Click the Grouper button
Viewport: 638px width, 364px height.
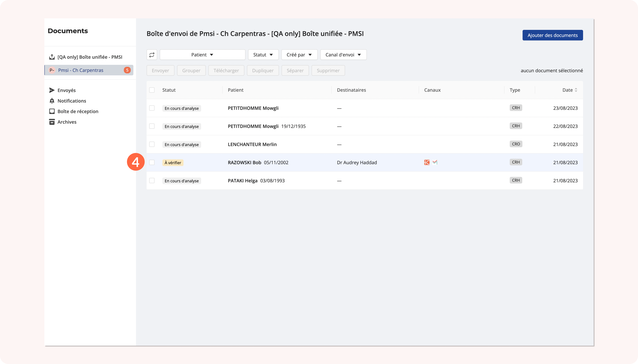[x=191, y=70]
